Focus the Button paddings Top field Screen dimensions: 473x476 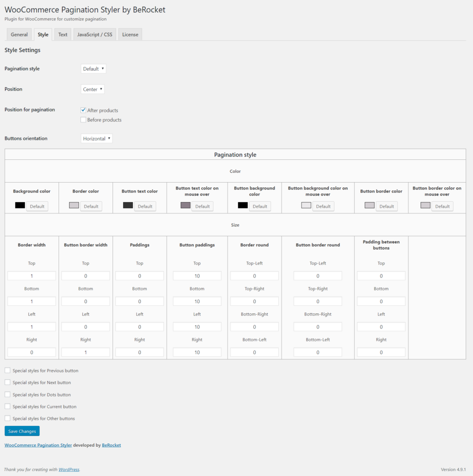click(197, 276)
